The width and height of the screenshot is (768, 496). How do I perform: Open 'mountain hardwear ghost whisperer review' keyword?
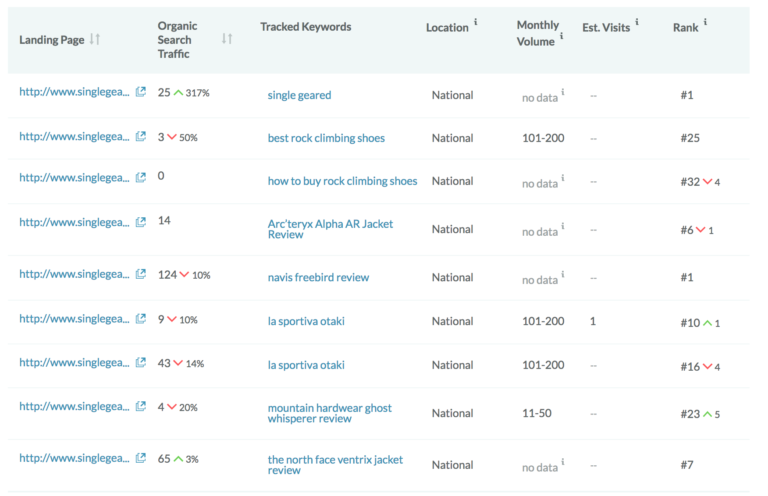point(330,413)
